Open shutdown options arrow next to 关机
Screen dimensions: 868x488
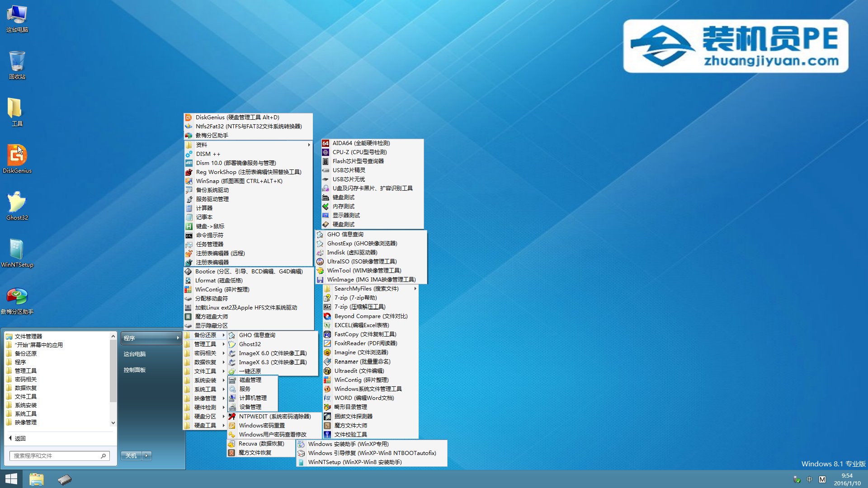coord(147,456)
